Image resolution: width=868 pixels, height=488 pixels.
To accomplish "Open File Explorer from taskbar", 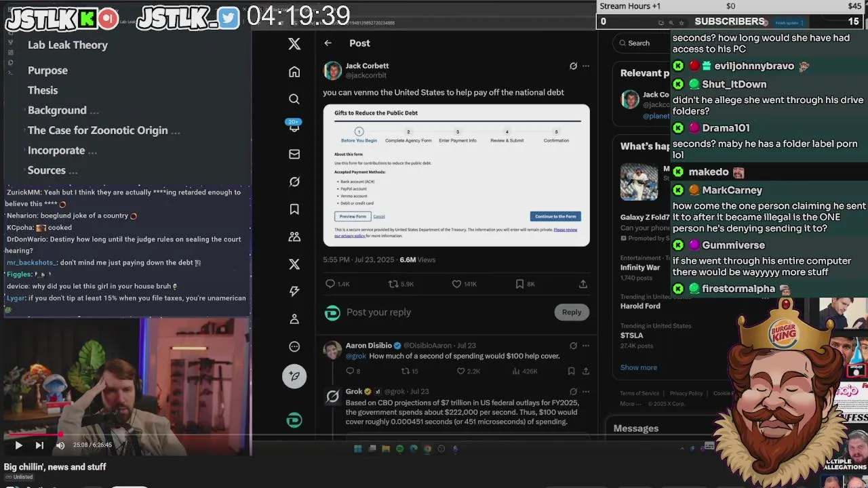I will pyautogui.click(x=386, y=449).
